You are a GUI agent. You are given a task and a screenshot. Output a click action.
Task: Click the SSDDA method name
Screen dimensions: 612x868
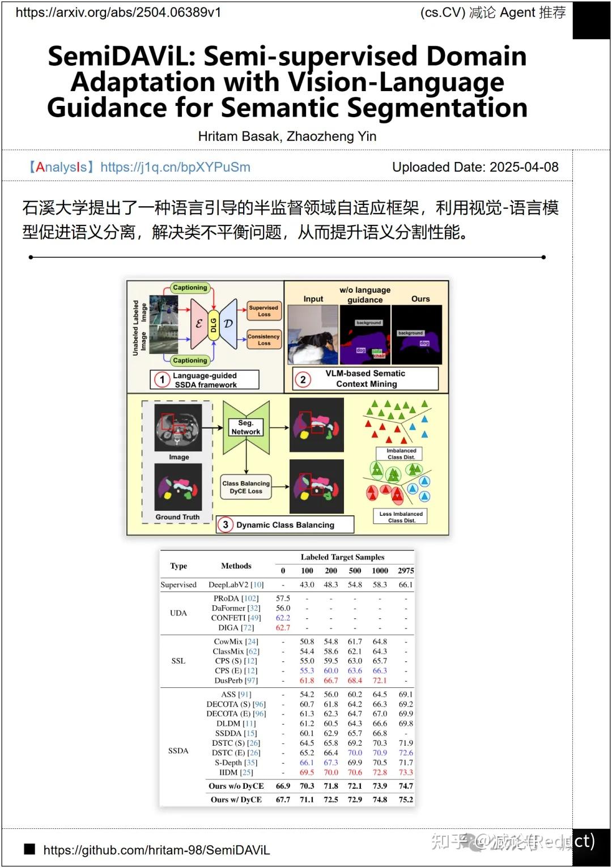(x=228, y=733)
